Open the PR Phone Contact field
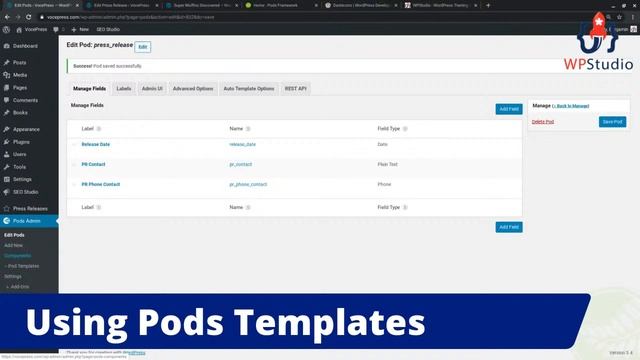The height and width of the screenshot is (360, 640). [x=100, y=184]
